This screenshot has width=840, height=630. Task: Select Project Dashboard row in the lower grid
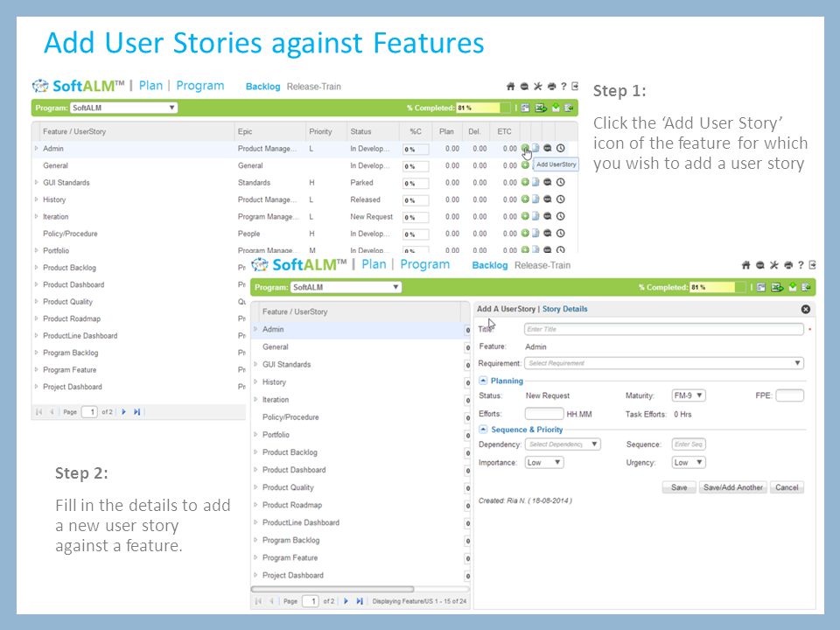click(360, 576)
